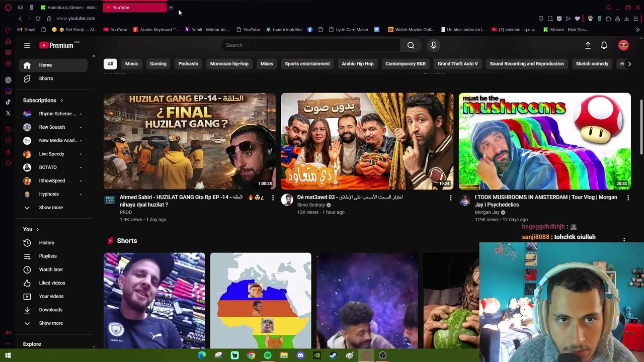Image resolution: width=644 pixels, height=362 pixels.
Task: Click the search magnifier button
Action: click(x=411, y=45)
